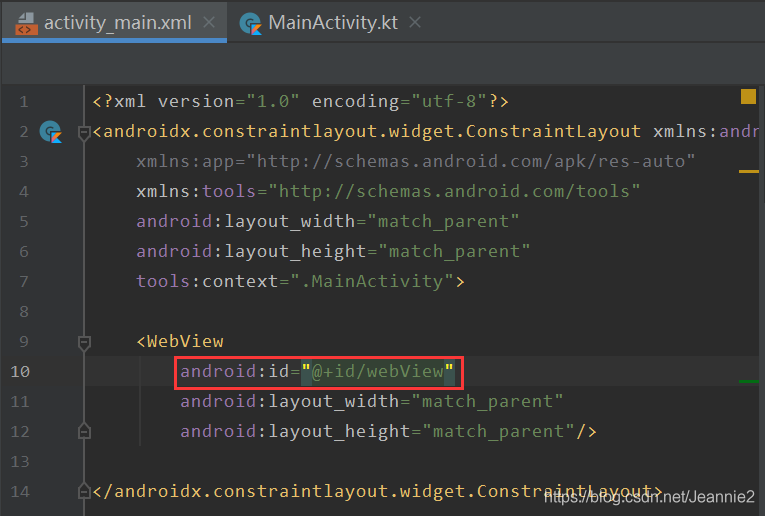Switch to the activity_main.xml tab

click(x=115, y=22)
